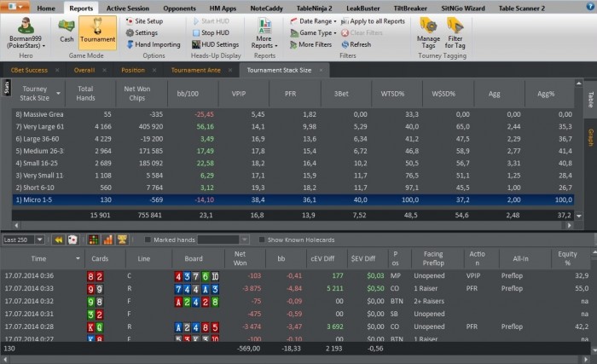The height and width of the screenshot is (364, 597).
Task: Open Manage Tags
Action: 428,33
